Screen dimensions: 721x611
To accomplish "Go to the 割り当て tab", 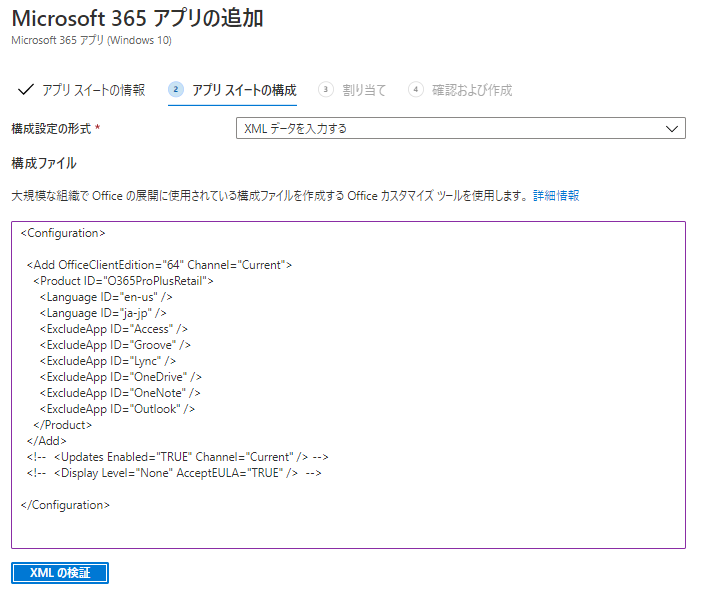I will [364, 90].
